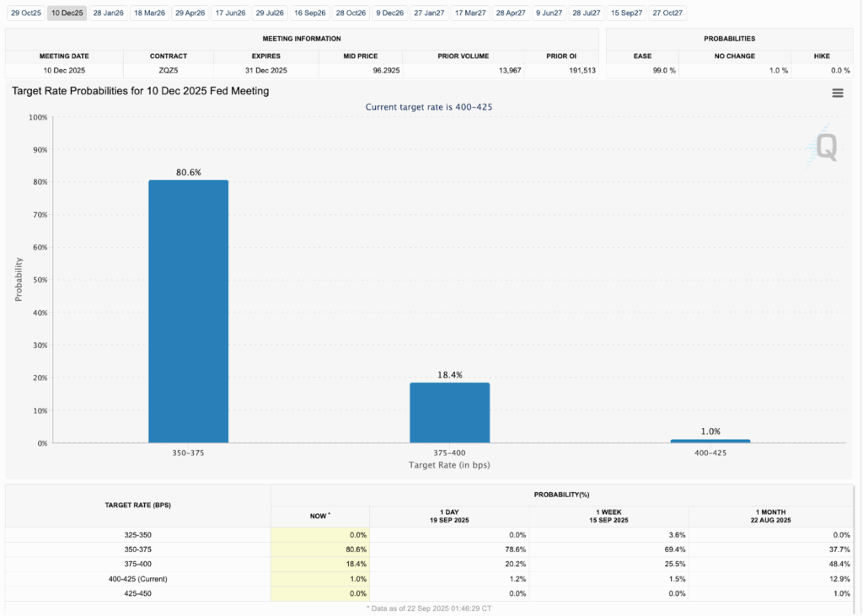This screenshot has height=616, width=863.
Task: Click the highlighted 80.6% NOW cell
Action: (x=320, y=549)
